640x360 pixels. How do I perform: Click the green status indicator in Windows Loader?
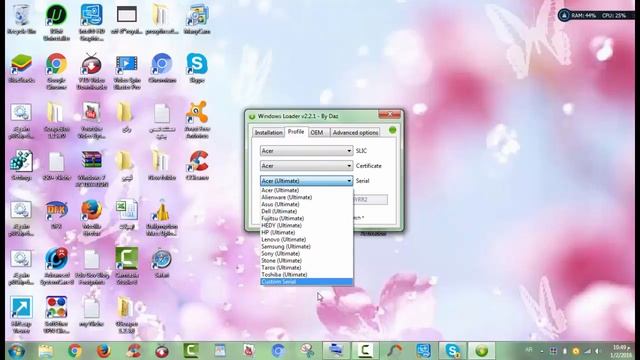(393, 130)
